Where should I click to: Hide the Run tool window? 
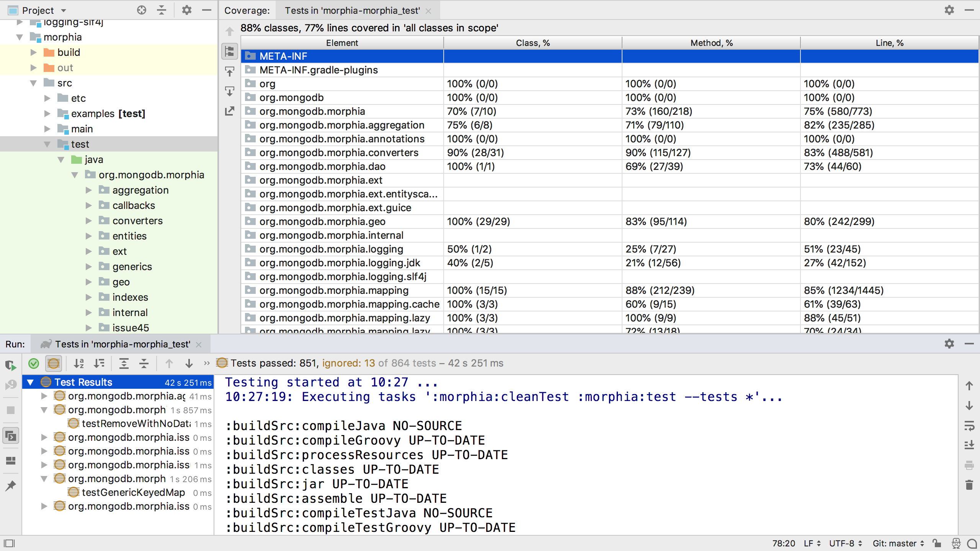click(x=969, y=344)
